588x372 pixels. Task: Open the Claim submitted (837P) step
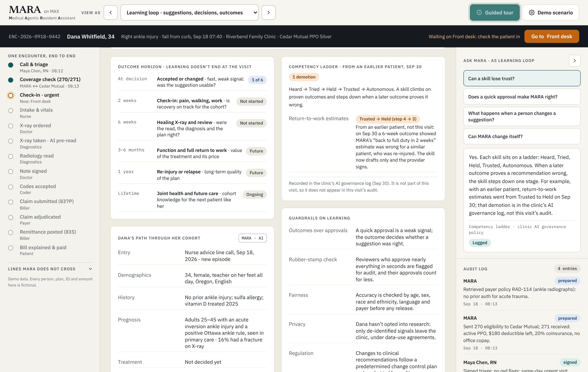coord(50,205)
